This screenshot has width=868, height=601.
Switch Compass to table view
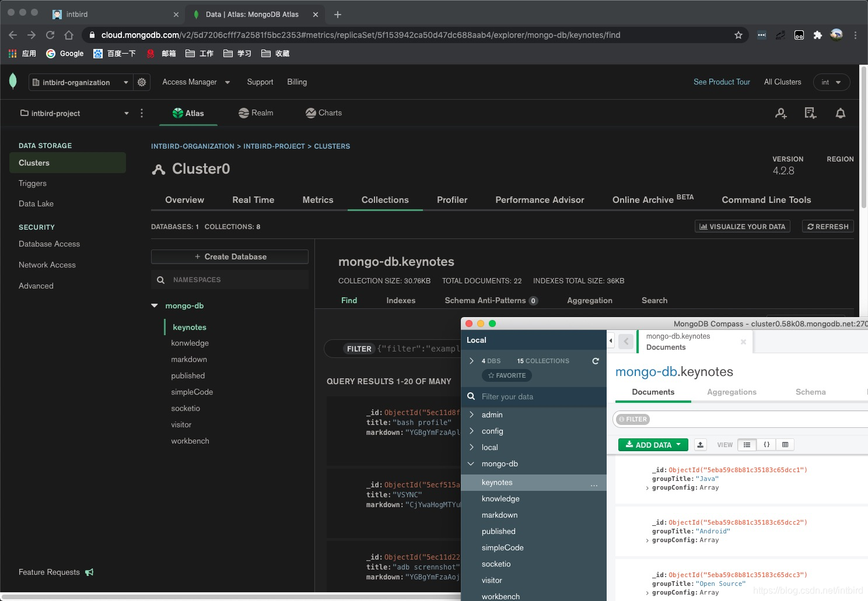tap(785, 445)
